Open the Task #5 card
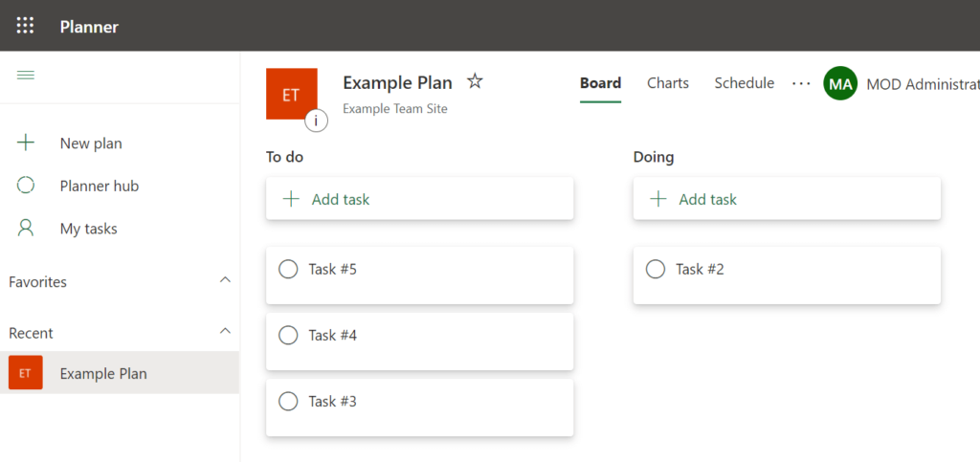Viewport: 980px width, 462px height. [419, 275]
